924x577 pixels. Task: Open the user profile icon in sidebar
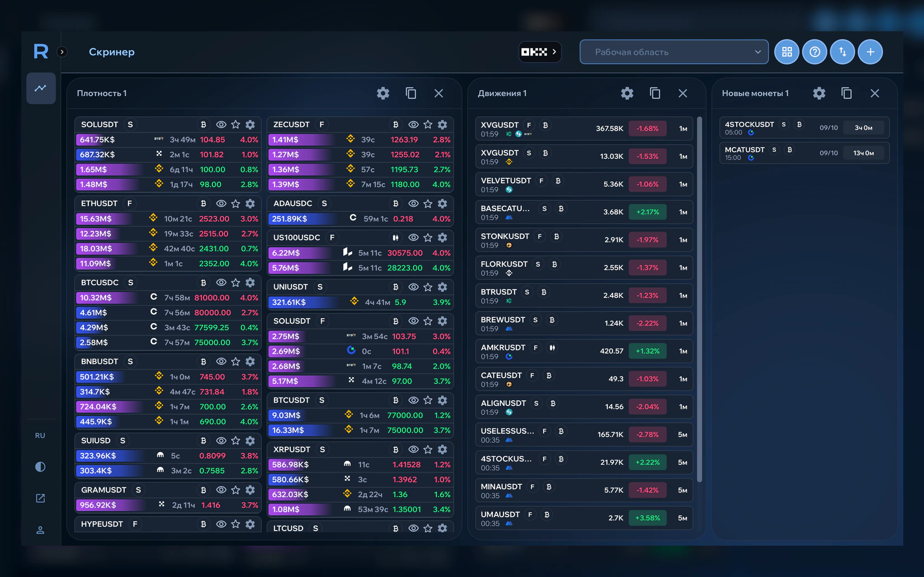click(40, 530)
